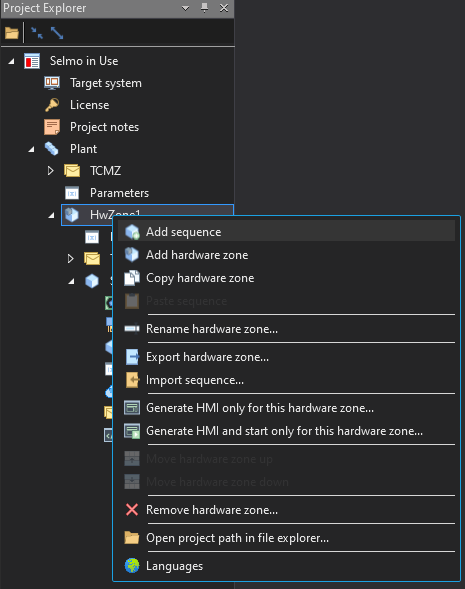Click the License key icon
This screenshot has height=589, width=465.
click(x=52, y=105)
